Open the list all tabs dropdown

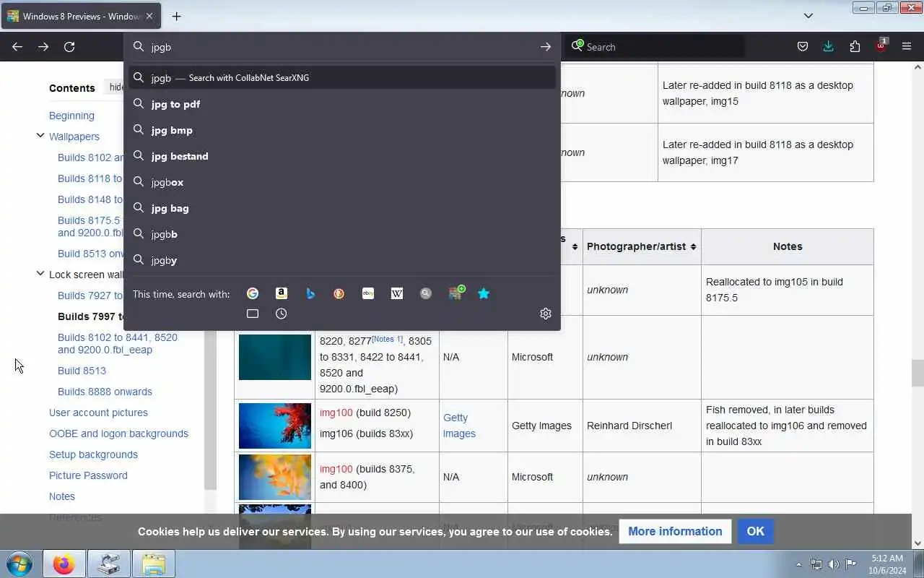tap(808, 16)
